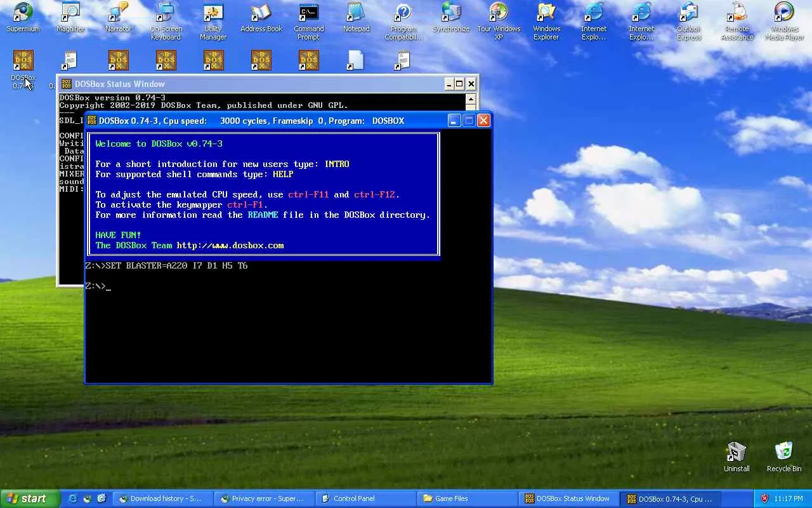Select the DOSBox 0.74-3 desktop shortcut
This screenshot has height=508, width=812.
pos(23,70)
